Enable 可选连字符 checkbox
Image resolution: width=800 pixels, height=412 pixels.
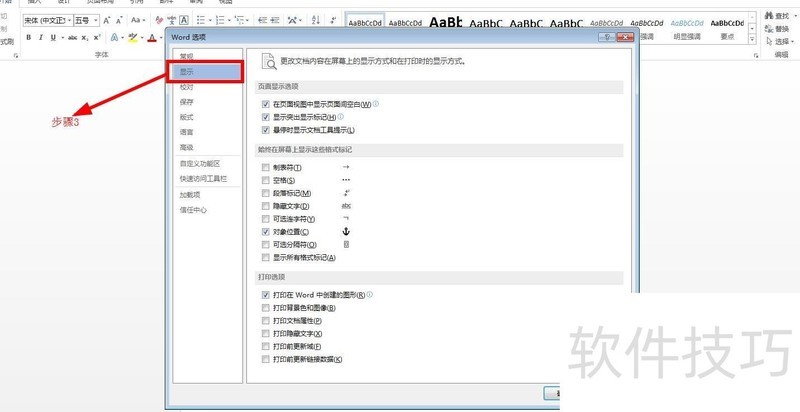click(265, 219)
